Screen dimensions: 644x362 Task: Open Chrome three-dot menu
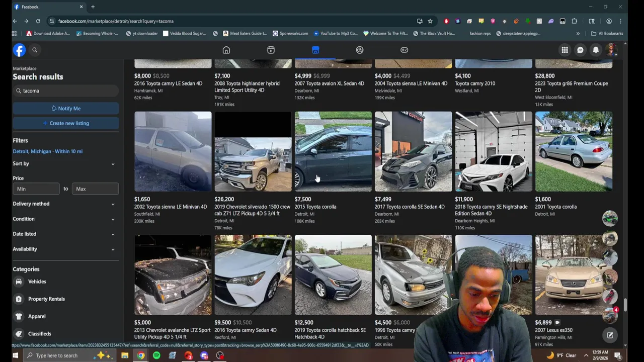coord(621,21)
